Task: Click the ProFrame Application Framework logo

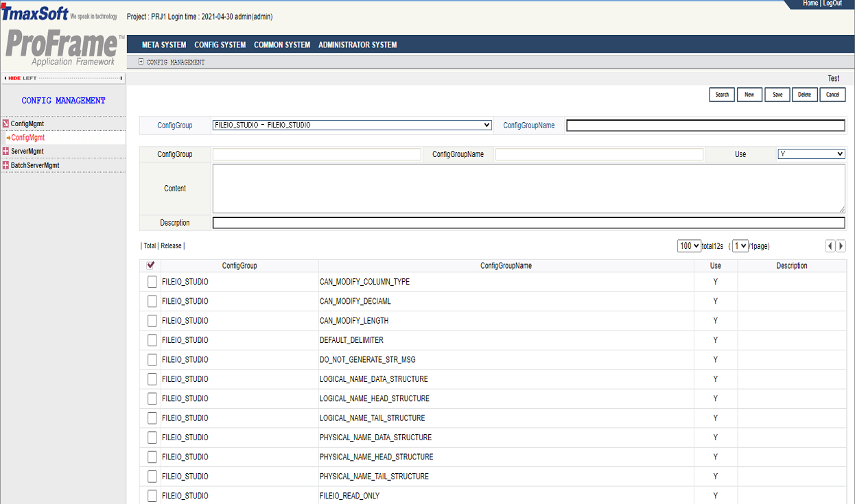Action: click(63, 49)
